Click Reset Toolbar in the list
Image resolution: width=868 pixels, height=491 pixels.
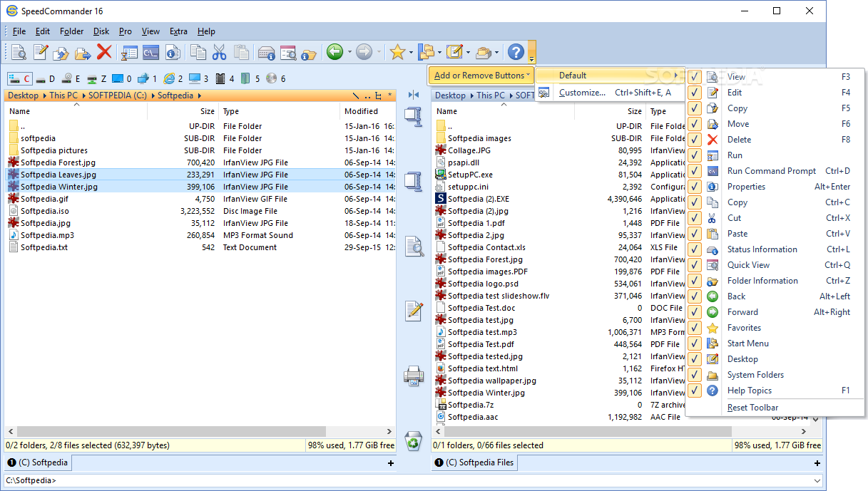[753, 408]
